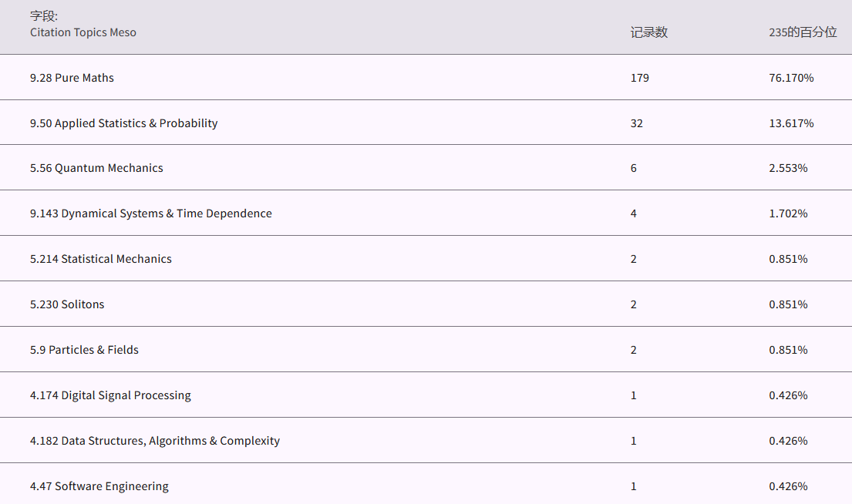The height and width of the screenshot is (504, 852).
Task: Select the 76.170% percentage value
Action: (791, 78)
